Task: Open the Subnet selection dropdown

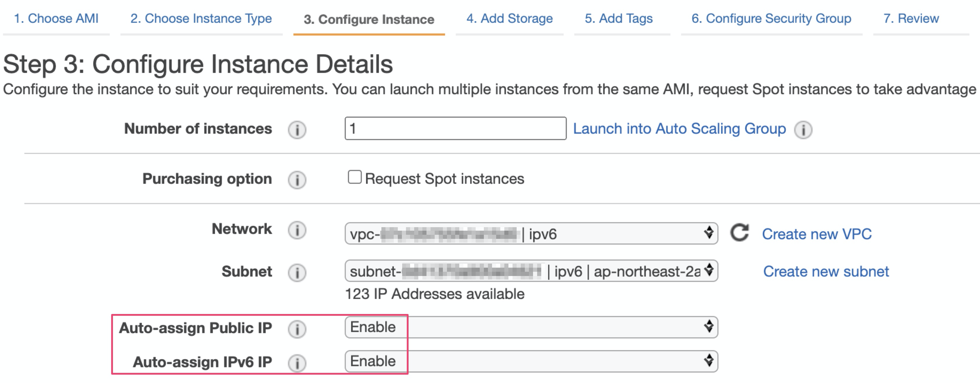Action: tap(531, 271)
